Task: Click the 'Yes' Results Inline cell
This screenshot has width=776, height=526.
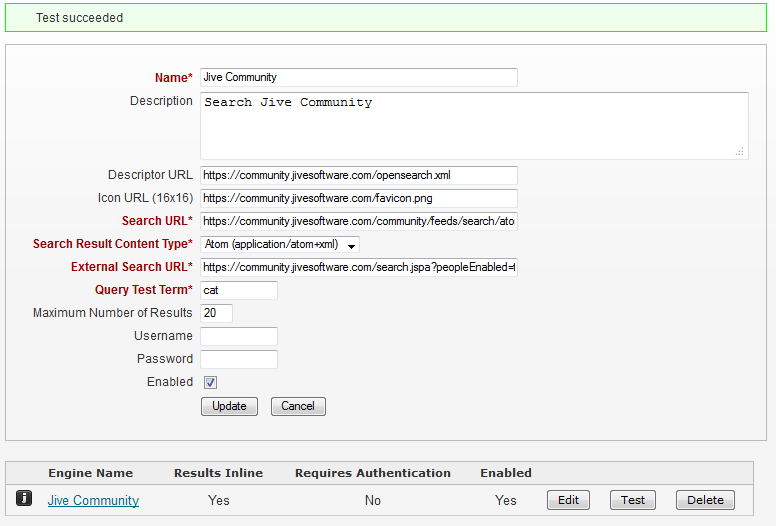Action: [218, 500]
